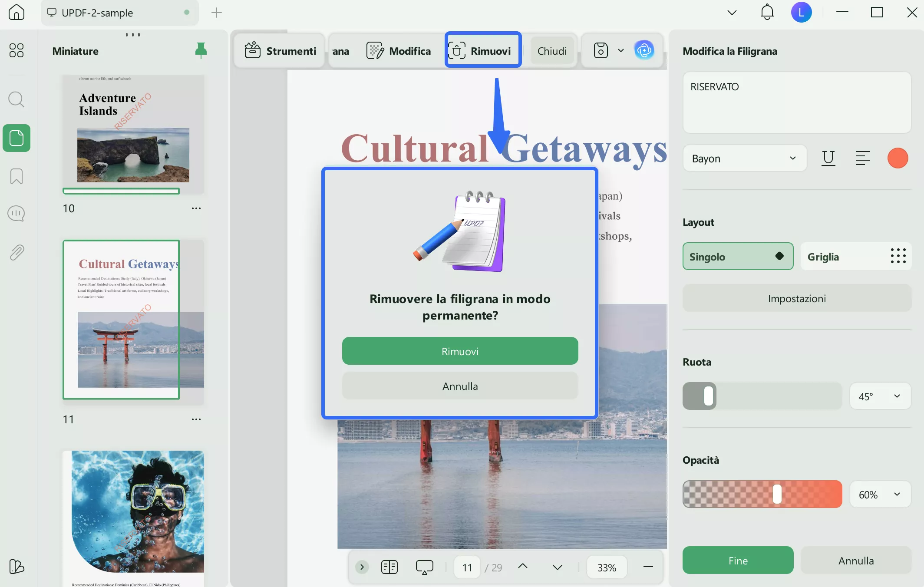This screenshot has width=924, height=587.
Task: Open the Bayon font dropdown
Action: 744,158
